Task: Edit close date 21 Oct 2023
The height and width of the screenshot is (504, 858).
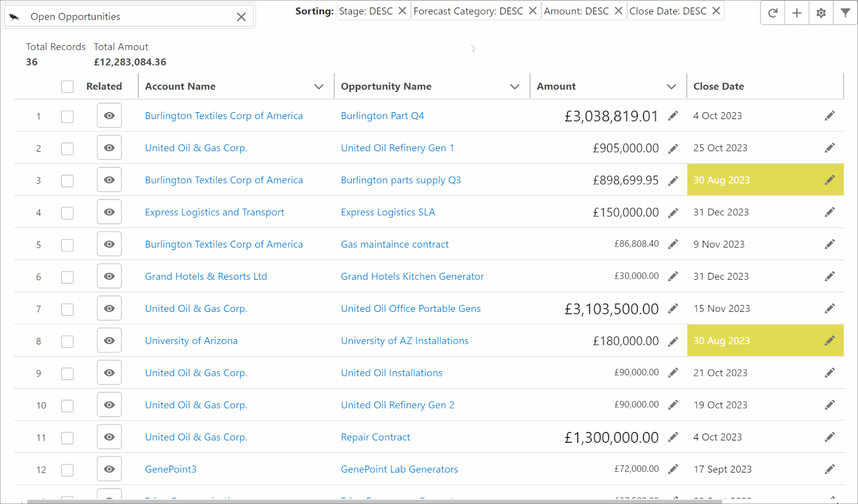Action: click(x=829, y=373)
